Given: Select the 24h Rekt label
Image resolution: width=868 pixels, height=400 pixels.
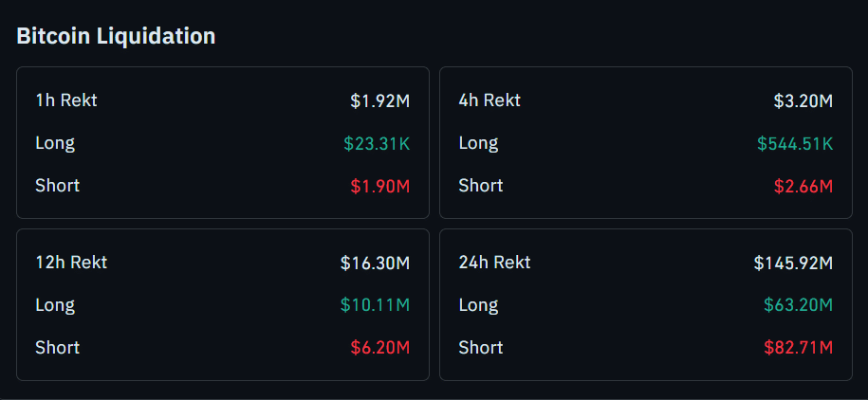Looking at the screenshot, I should point(494,263).
